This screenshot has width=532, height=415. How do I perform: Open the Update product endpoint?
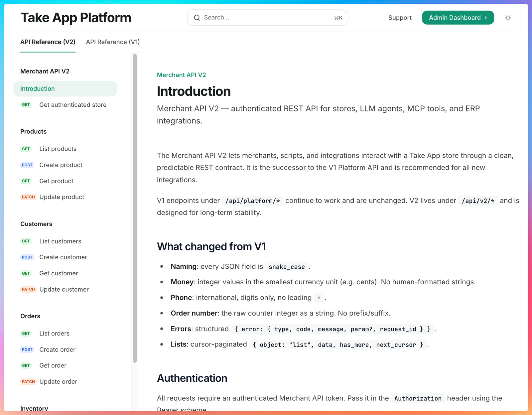[62, 197]
